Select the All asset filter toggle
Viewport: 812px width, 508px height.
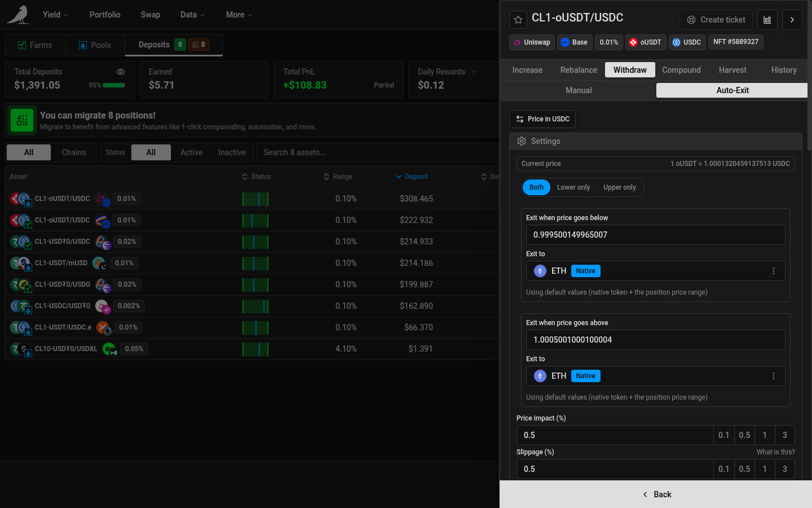coord(29,152)
